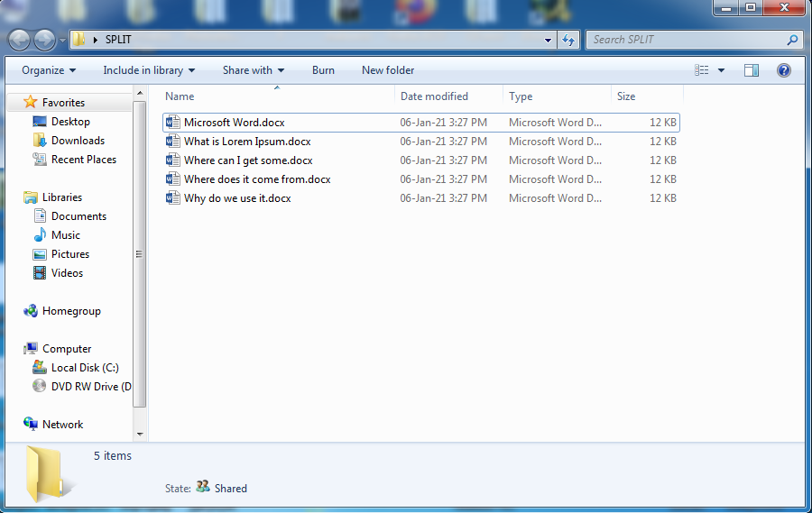Sort files by Date modified column

coord(434,96)
